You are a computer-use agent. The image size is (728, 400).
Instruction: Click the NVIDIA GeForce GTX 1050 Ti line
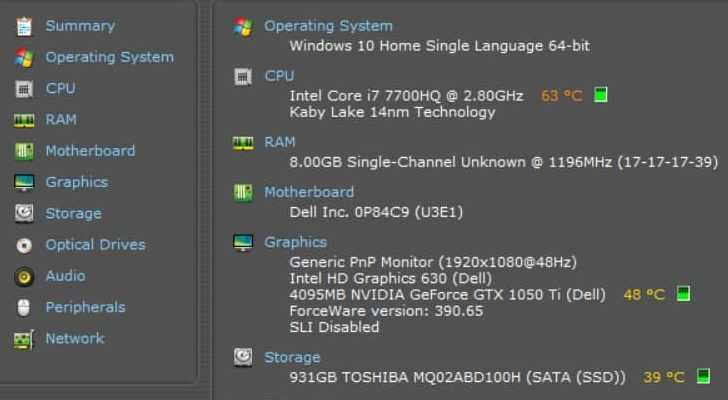click(448, 295)
